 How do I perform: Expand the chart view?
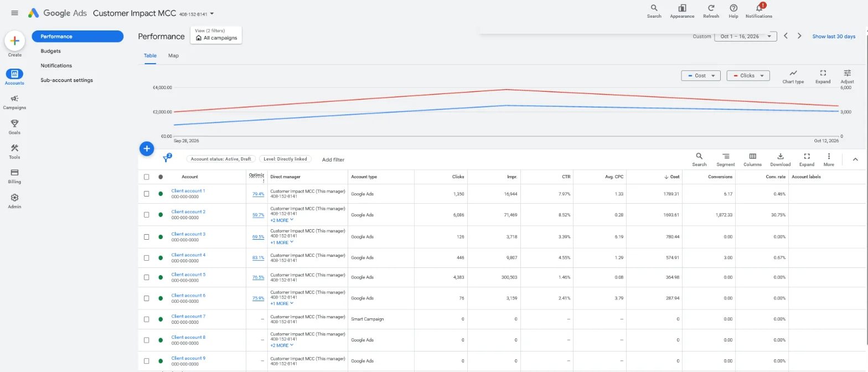click(x=823, y=76)
